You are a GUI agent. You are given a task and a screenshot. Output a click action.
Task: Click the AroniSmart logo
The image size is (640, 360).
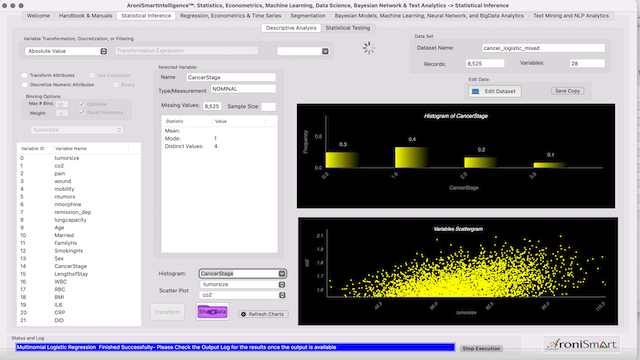tap(581, 344)
